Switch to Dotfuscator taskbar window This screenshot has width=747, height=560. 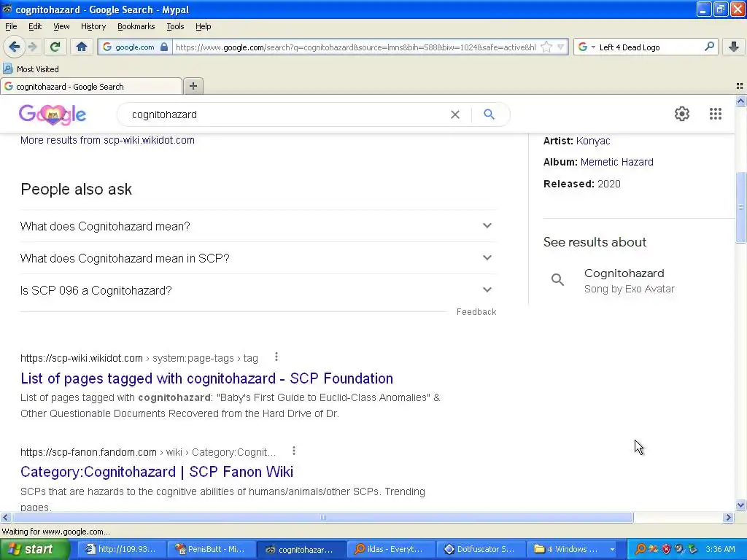[x=480, y=549]
